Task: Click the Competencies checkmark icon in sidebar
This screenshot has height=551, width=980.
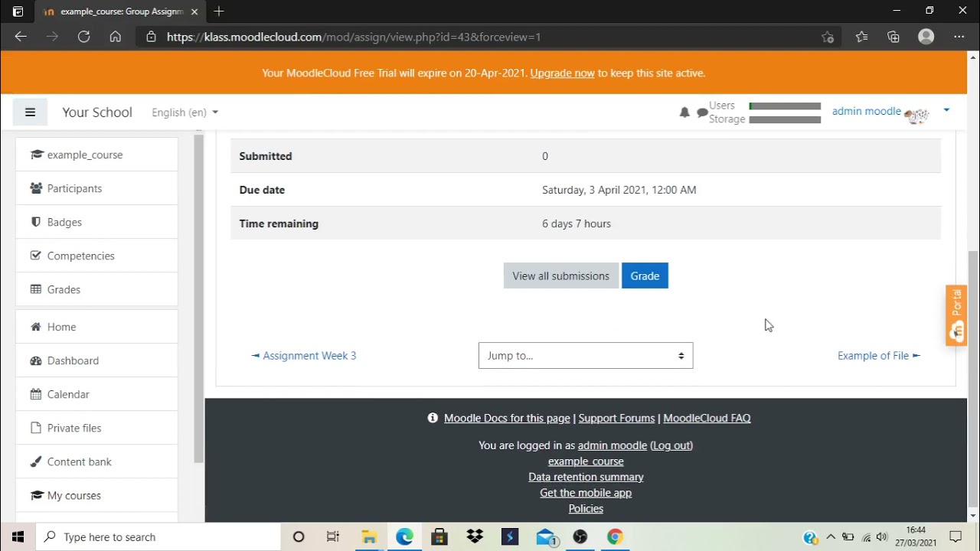Action: pos(36,256)
